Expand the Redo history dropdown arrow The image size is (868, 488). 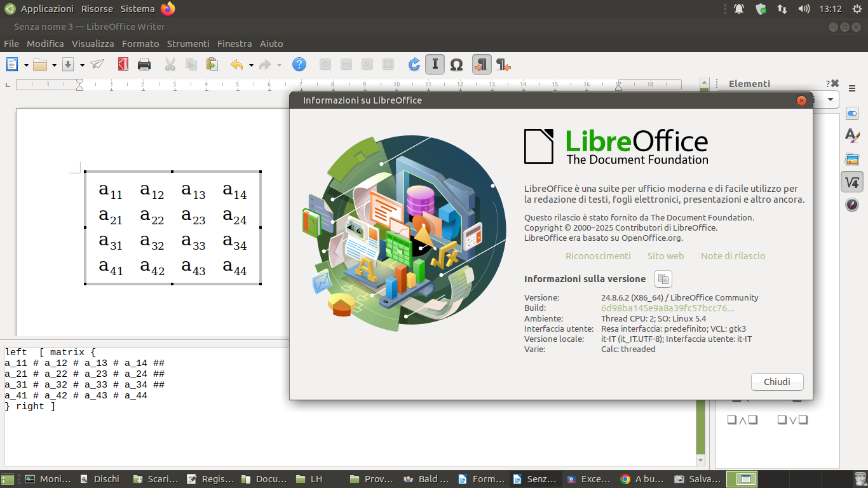[x=279, y=65]
